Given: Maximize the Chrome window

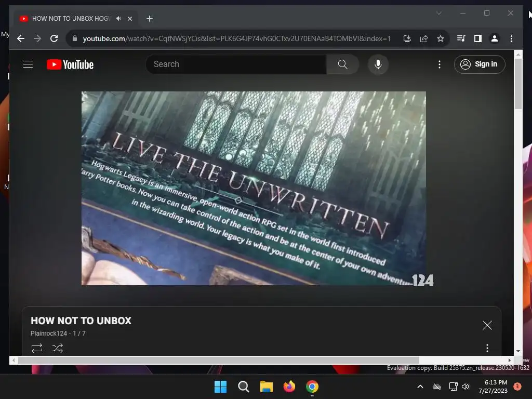Looking at the screenshot, I should [486, 13].
